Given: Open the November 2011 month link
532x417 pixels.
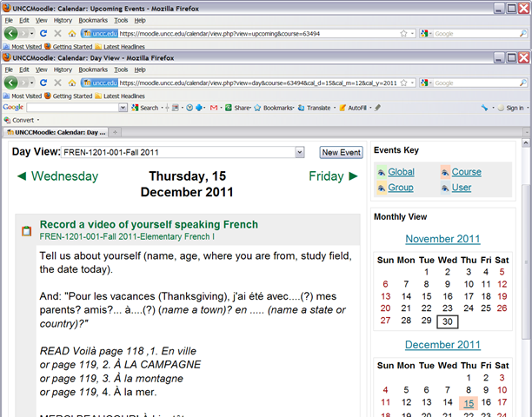Looking at the screenshot, I should click(x=442, y=239).
